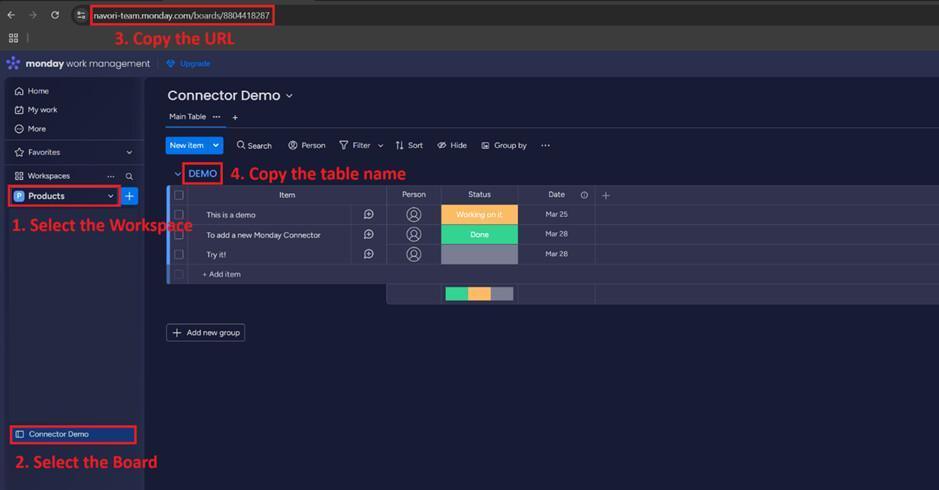Go back with browser back arrow
This screenshot has width=939, height=490.
(11, 15)
